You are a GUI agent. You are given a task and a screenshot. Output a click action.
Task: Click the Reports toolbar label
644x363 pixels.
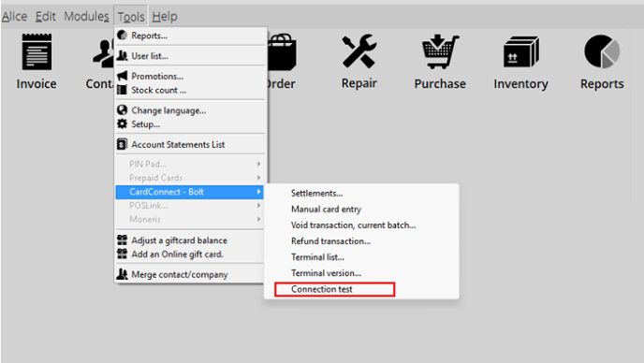(602, 84)
